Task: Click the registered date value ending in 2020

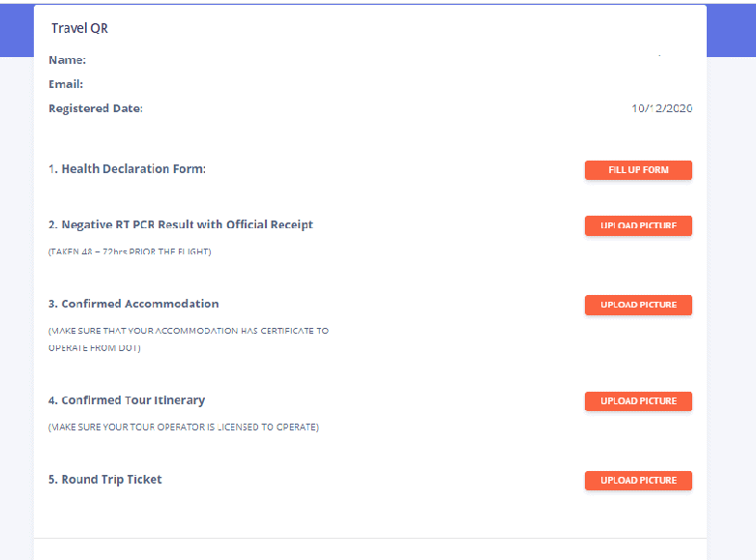Action: [662, 108]
